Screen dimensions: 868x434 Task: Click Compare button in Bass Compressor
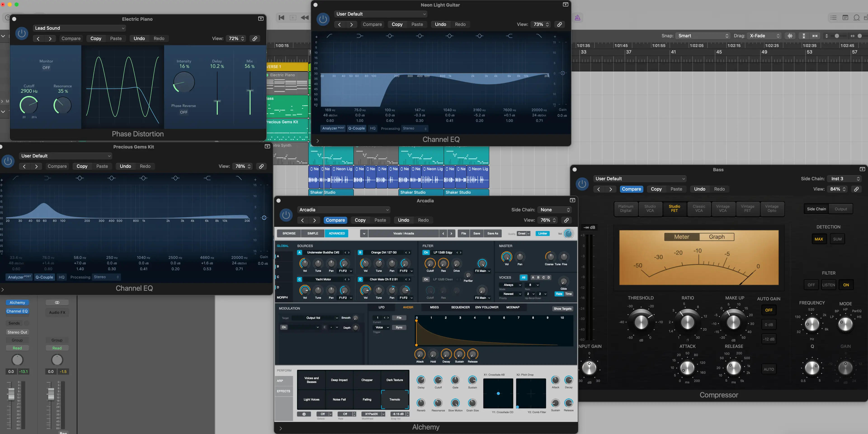click(632, 189)
